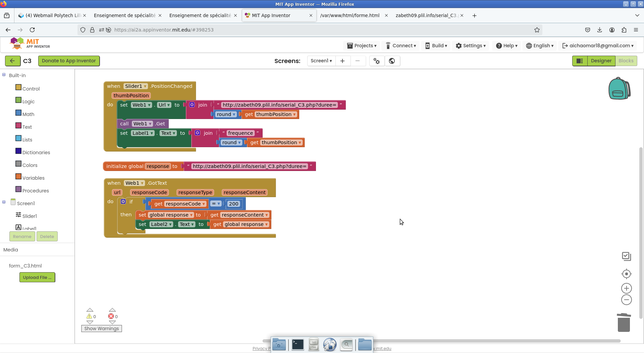Open the Screen1 screens dropdown
The width and height of the screenshot is (644, 353).
(x=321, y=61)
